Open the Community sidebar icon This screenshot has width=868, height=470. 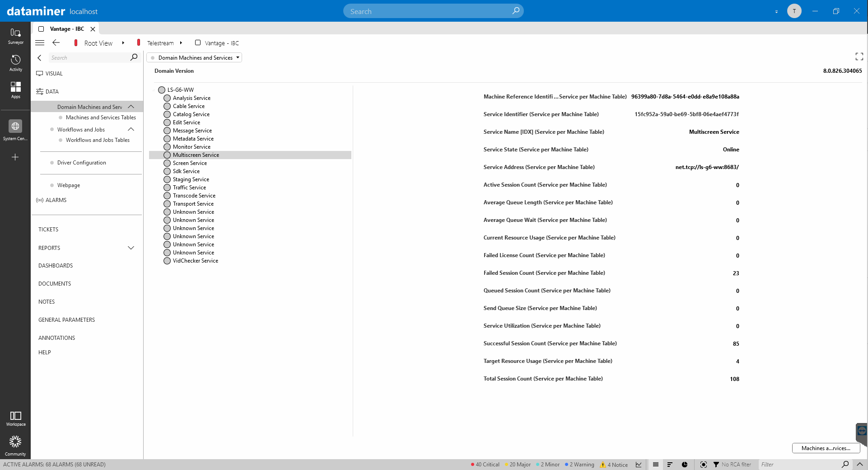(x=15, y=446)
